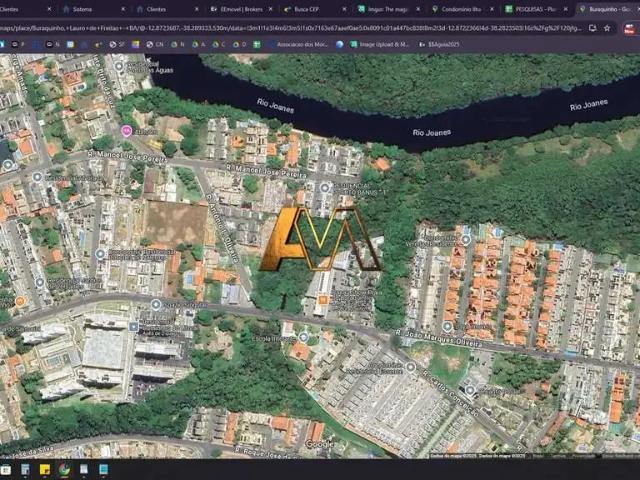Click the orange marker at left map edge
Viewport: 640px width, 480px height.
(20, 302)
